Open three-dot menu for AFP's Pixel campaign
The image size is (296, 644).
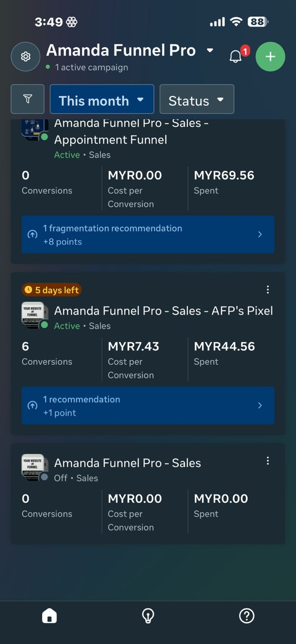click(x=268, y=289)
